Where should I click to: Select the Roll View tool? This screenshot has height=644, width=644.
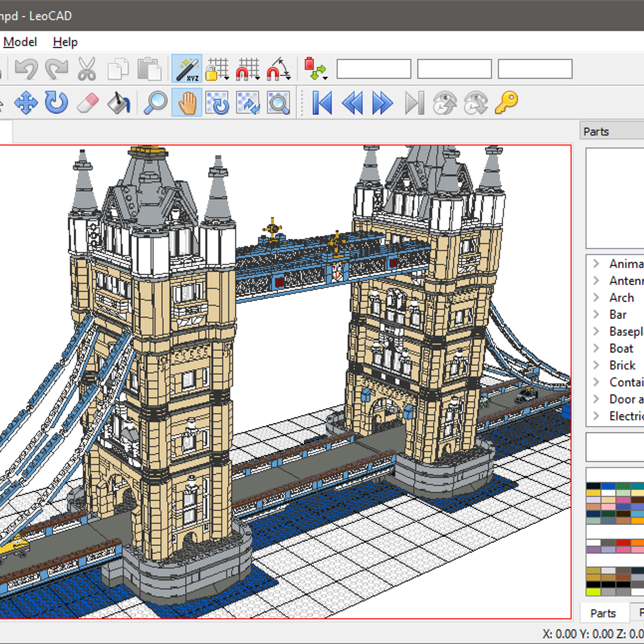[248, 103]
